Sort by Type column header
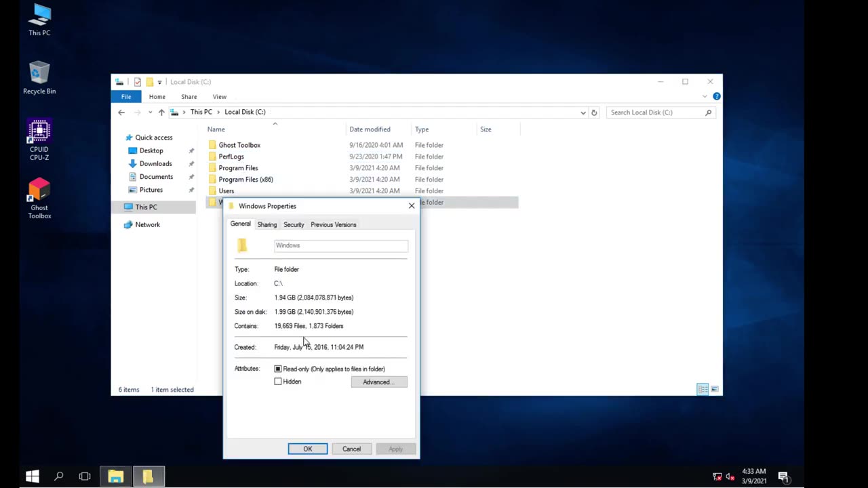 click(444, 129)
